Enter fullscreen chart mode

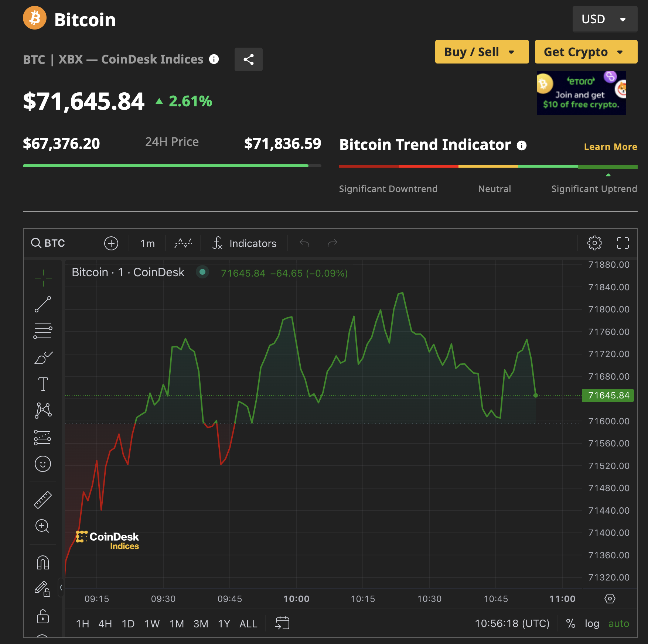click(623, 243)
